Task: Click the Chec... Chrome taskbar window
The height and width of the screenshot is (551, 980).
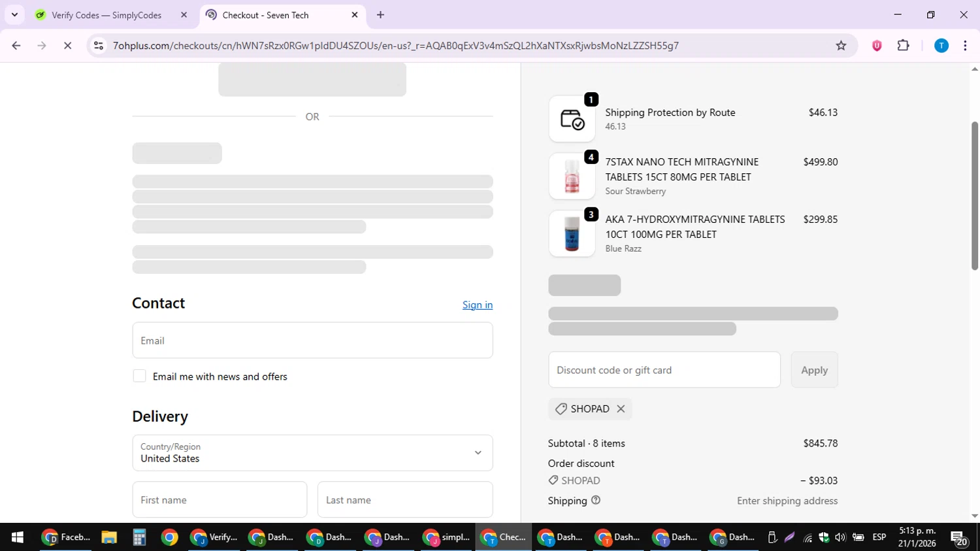Action: (x=504, y=537)
